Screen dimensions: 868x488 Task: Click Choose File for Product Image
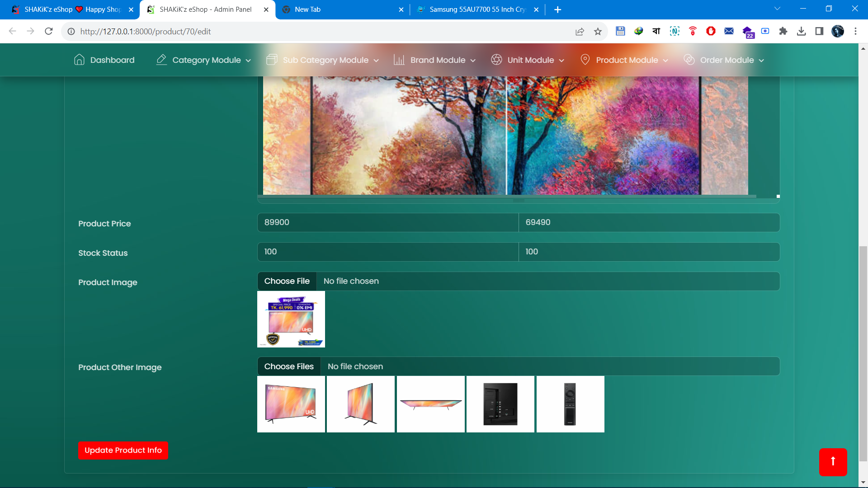(287, 281)
